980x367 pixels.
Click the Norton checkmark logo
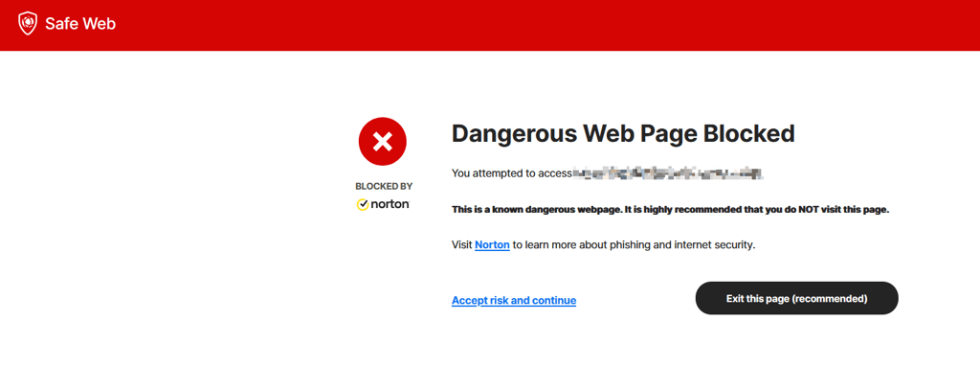[x=383, y=204]
